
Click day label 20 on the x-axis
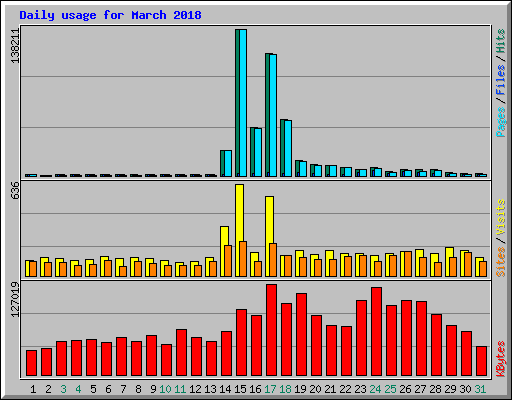(315, 389)
